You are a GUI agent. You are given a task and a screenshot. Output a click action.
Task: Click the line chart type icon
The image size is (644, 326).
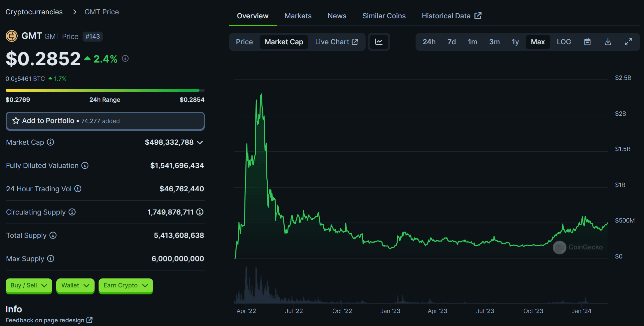[x=379, y=42]
